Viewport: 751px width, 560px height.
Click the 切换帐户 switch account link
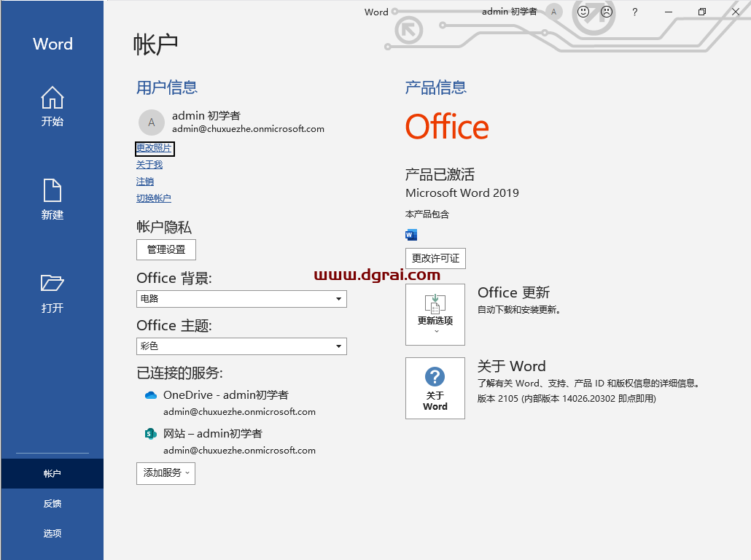pyautogui.click(x=153, y=198)
